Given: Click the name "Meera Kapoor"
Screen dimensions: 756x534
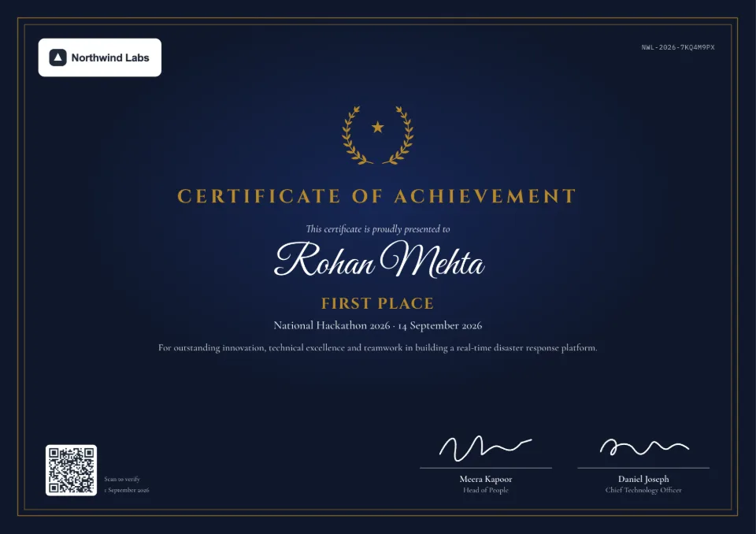Looking at the screenshot, I should pos(486,479).
